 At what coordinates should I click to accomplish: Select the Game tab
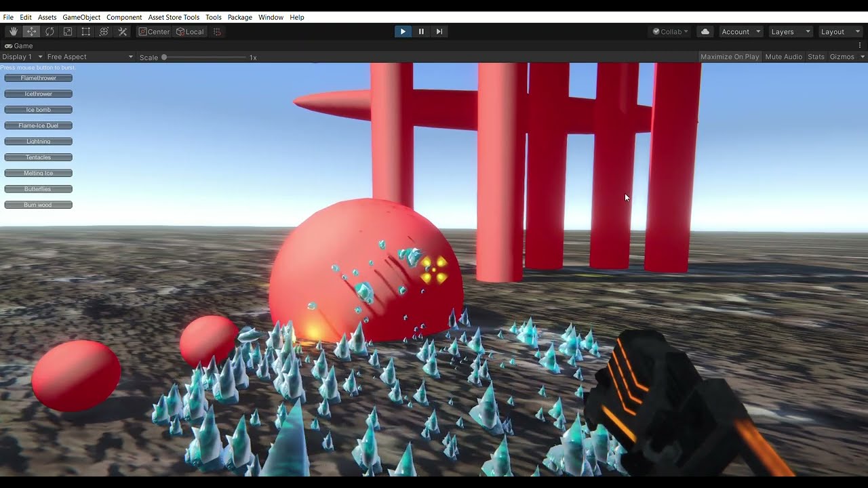click(19, 45)
